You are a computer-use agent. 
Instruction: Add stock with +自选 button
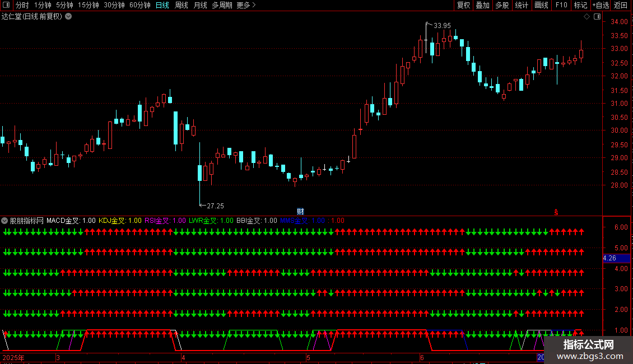tap(601, 5)
